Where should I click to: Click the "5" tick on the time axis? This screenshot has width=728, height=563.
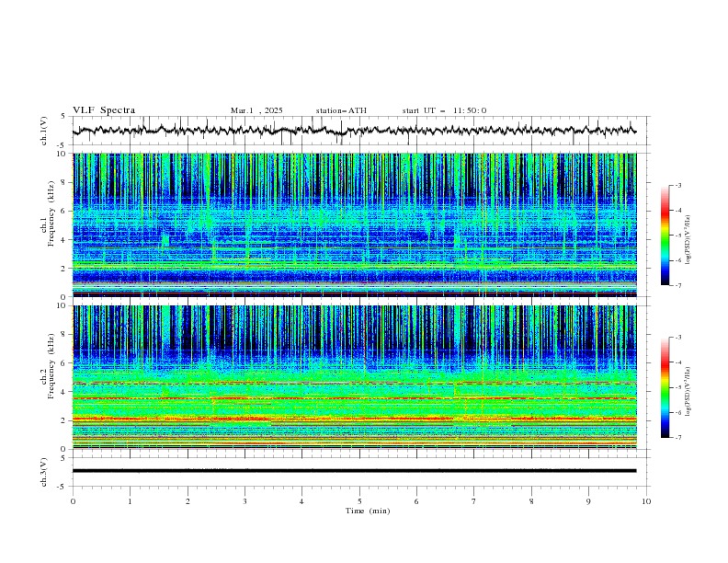359,501
